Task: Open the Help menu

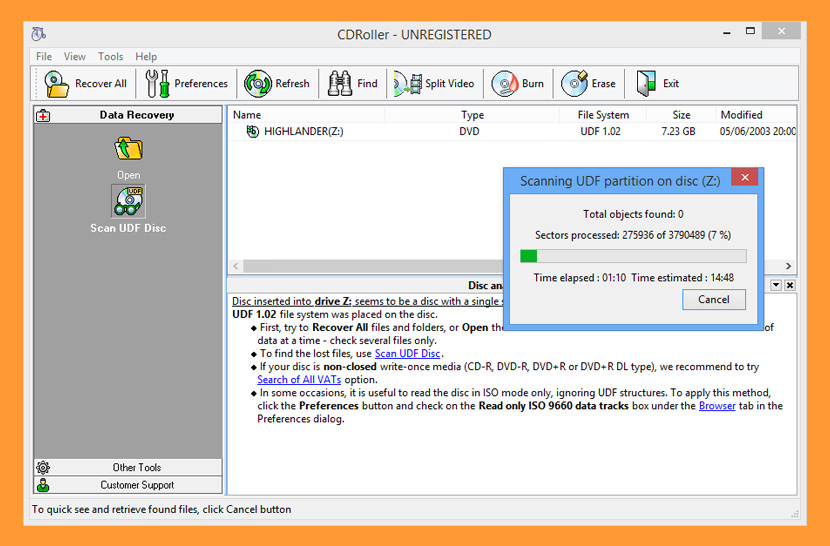Action: coord(146,56)
